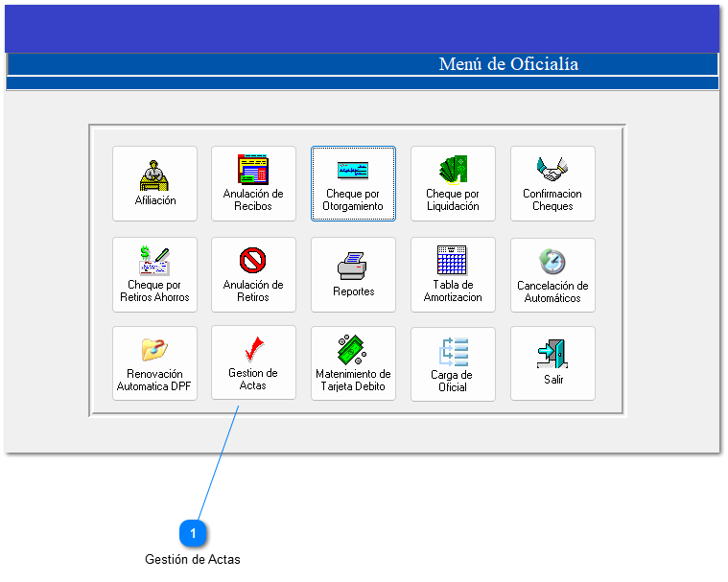Choose Cancelación de Automáticos

pyautogui.click(x=552, y=274)
